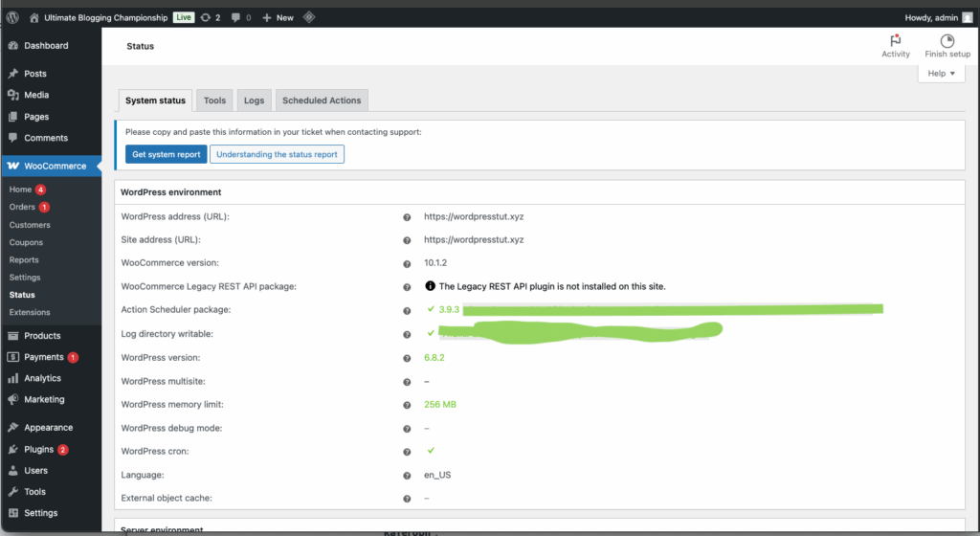Open the sidebar Tools menu with wrench icon

pyautogui.click(x=52, y=492)
